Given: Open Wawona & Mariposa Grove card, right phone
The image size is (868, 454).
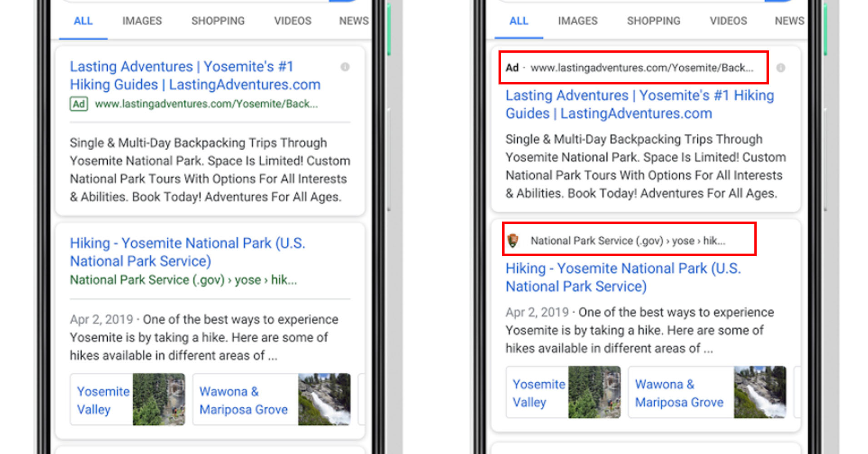Looking at the screenshot, I should (707, 392).
